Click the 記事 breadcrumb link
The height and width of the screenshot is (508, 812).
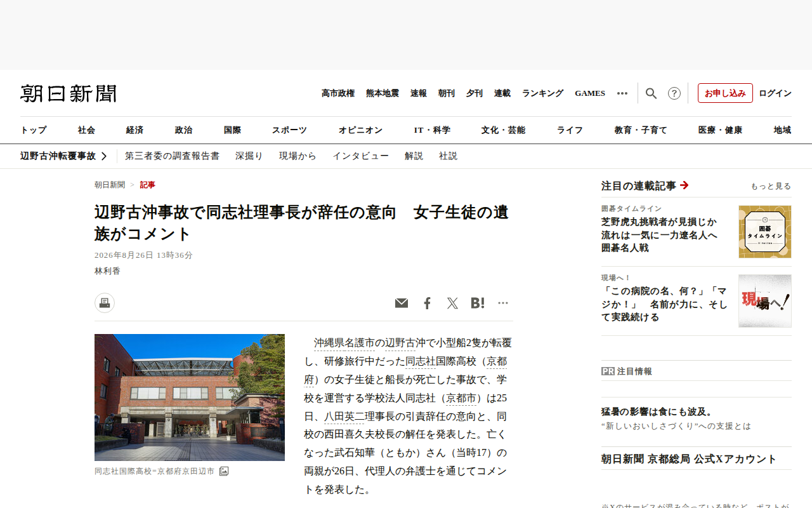(x=148, y=185)
